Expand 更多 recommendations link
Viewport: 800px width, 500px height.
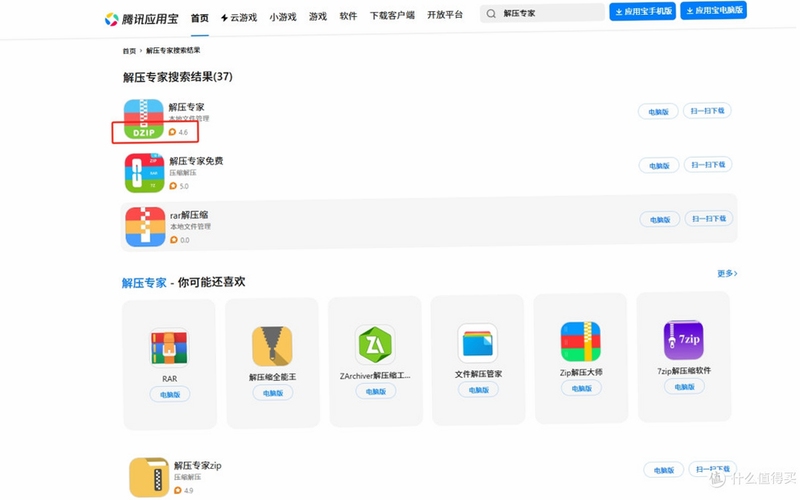tap(727, 273)
